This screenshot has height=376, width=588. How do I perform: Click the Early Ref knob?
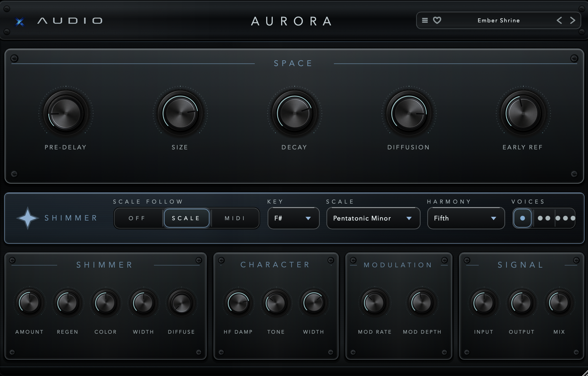point(523,113)
